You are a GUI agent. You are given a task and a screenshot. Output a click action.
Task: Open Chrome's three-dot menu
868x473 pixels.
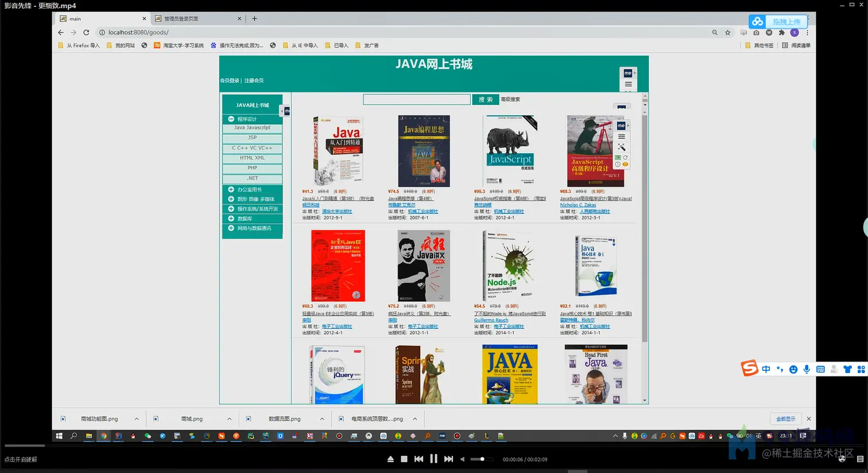tap(807, 33)
